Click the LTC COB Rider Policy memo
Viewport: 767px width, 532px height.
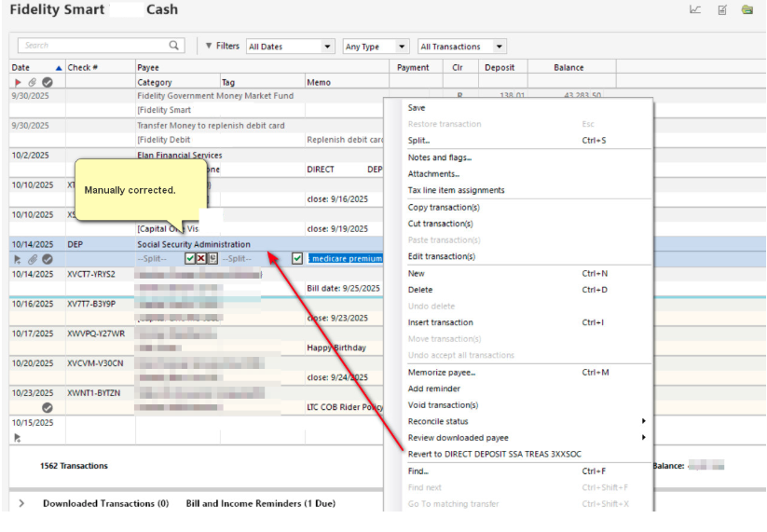click(345, 407)
